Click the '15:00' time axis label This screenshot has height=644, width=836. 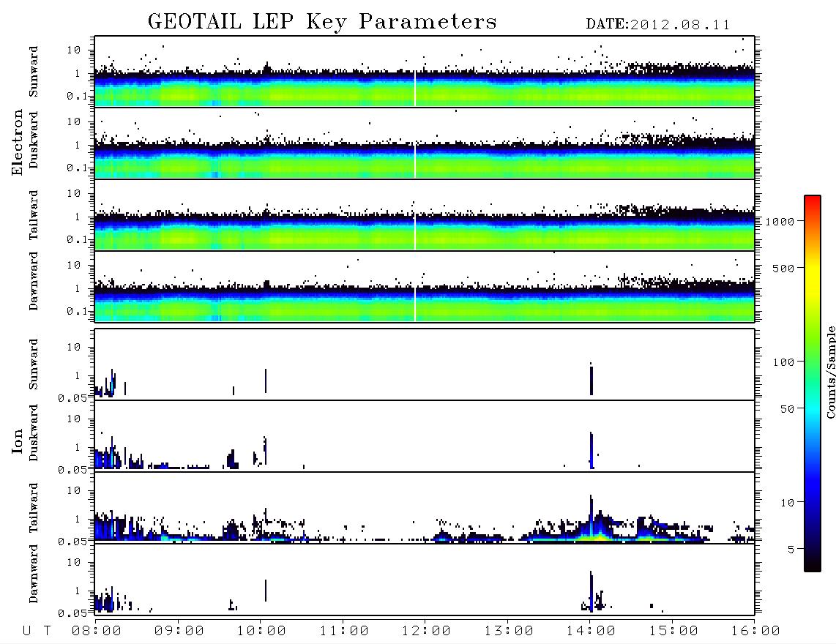[673, 631]
